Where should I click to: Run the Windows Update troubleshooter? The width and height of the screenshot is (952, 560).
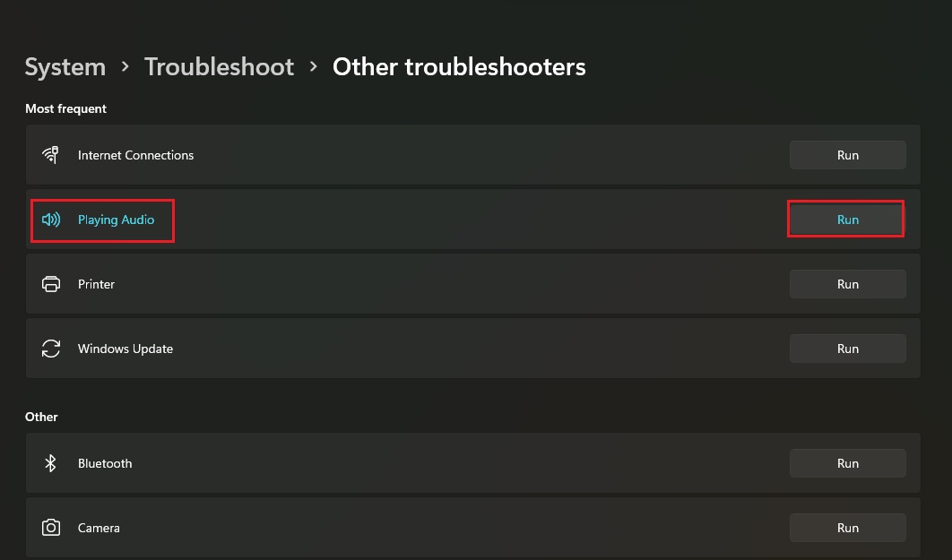[848, 349]
